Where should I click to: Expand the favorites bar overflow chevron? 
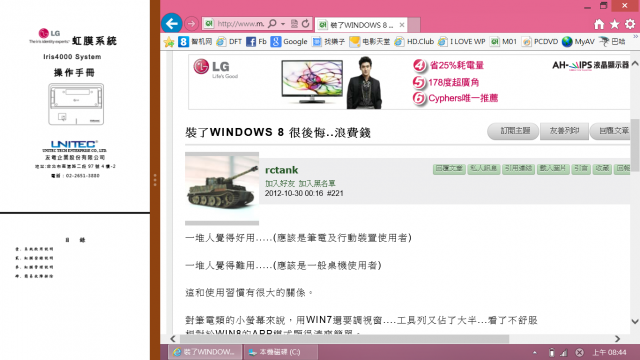(x=635, y=37)
